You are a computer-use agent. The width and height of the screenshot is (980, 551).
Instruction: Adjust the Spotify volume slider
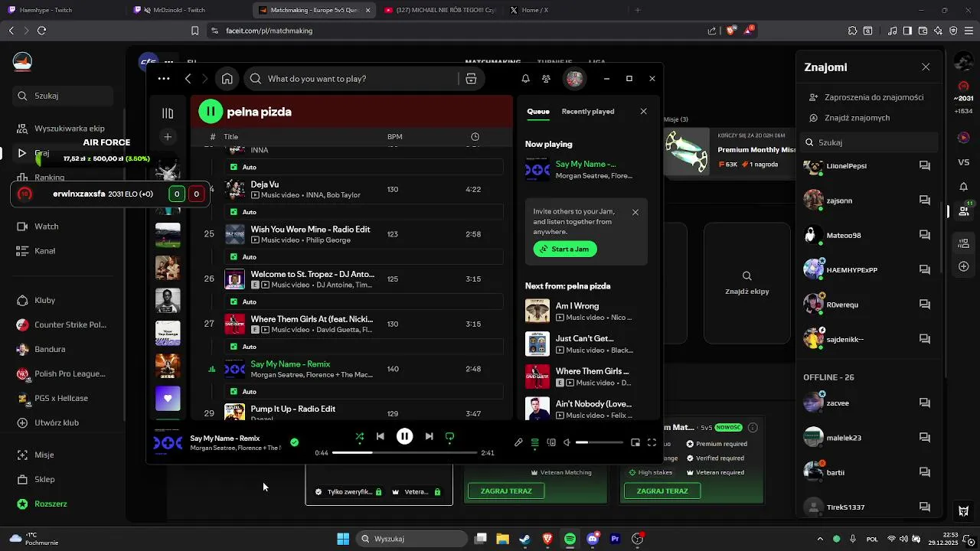599,442
